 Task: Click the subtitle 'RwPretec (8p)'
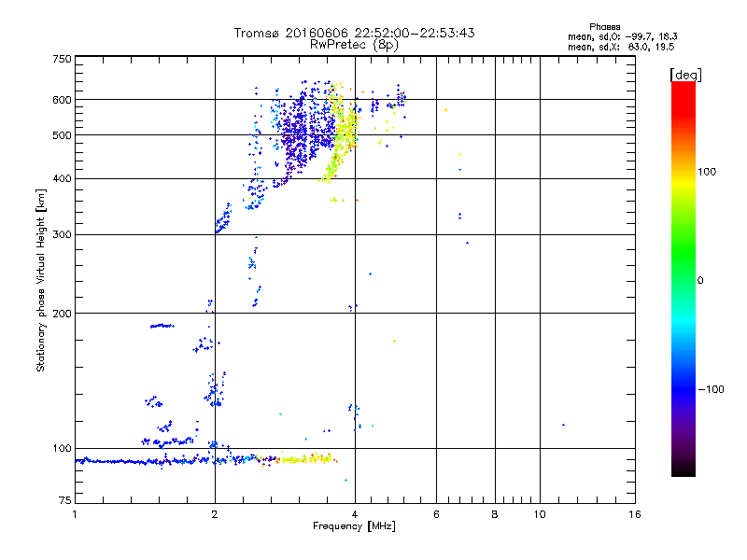click(354, 45)
